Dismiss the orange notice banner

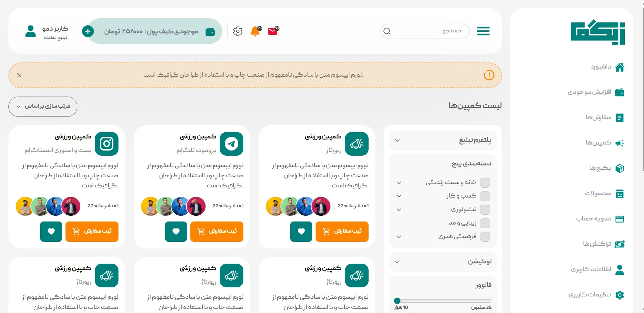pos(19,75)
